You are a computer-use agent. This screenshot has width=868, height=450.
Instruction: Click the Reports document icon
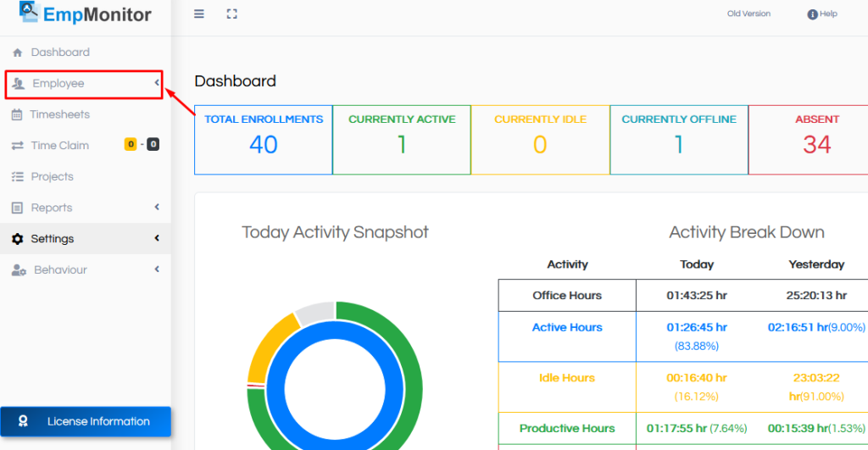[x=17, y=208]
